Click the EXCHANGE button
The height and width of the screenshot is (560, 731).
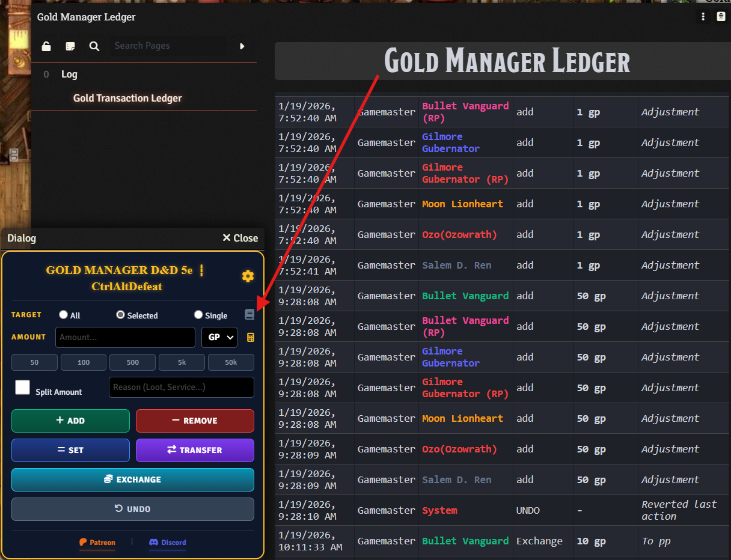133,479
